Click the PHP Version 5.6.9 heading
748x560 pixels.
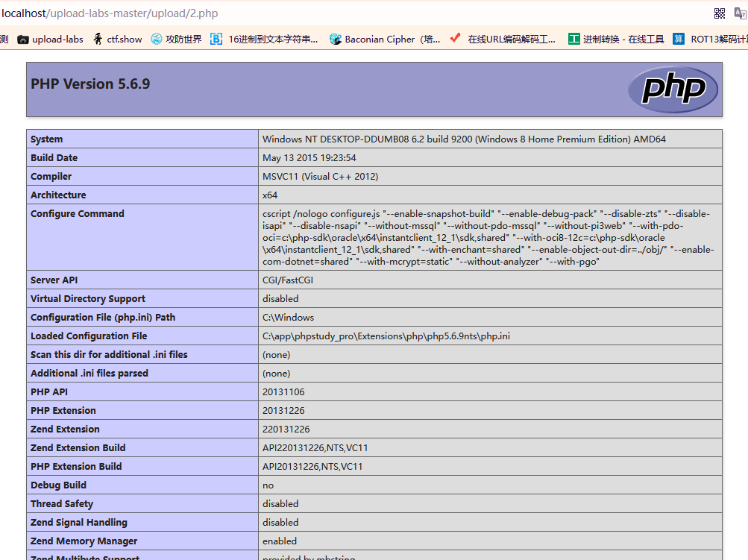[90, 84]
